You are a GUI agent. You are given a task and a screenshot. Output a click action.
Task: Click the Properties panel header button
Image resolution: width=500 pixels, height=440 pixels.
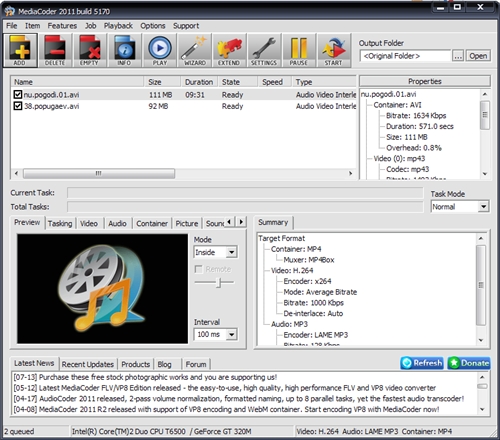tap(425, 81)
